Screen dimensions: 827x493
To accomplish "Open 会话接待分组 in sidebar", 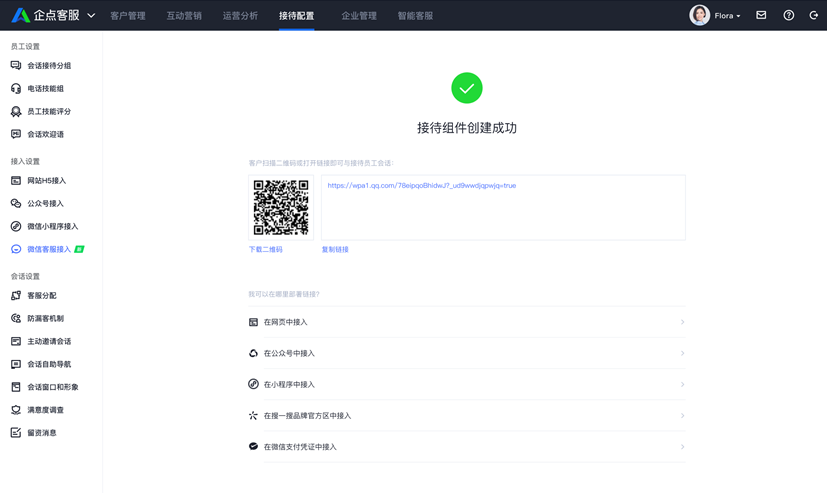I will [x=48, y=66].
